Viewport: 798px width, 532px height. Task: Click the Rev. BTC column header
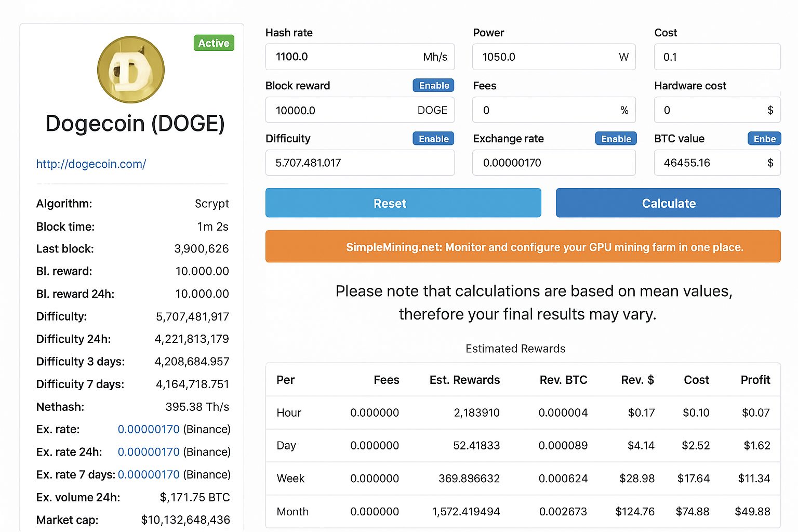point(563,380)
